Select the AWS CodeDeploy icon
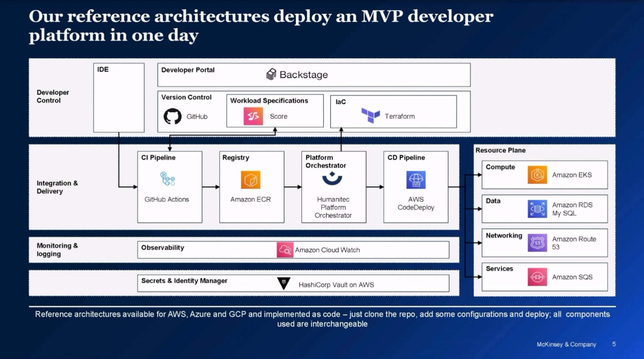 point(416,180)
